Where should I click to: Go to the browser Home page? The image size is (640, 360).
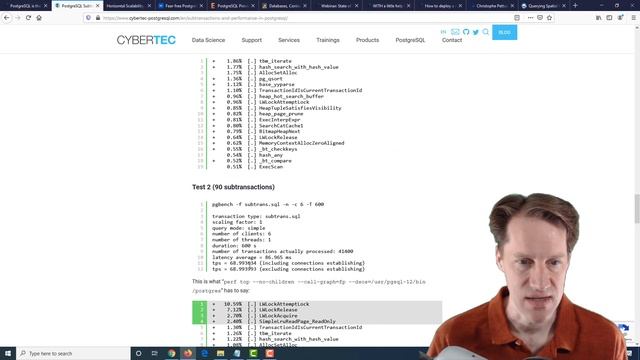[x=39, y=18]
